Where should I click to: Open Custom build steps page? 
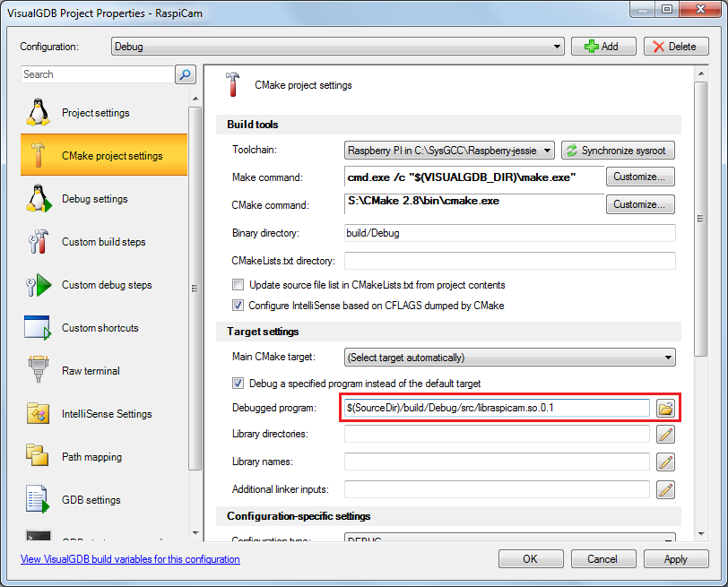(x=104, y=241)
